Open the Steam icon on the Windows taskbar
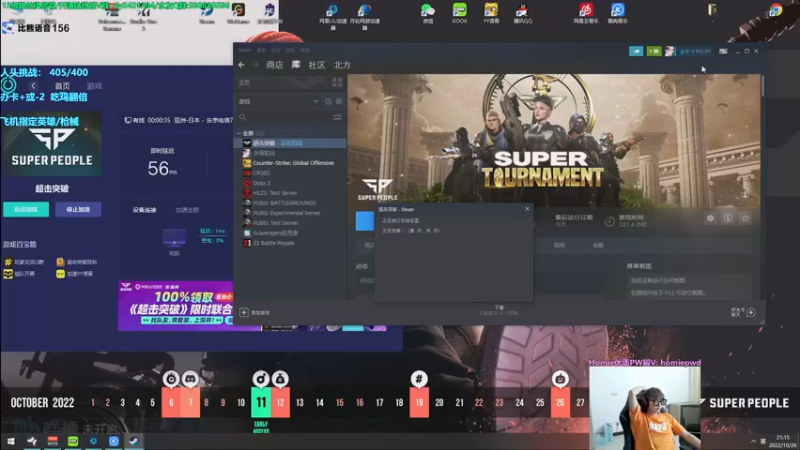The width and height of the screenshot is (800, 450). [x=134, y=441]
